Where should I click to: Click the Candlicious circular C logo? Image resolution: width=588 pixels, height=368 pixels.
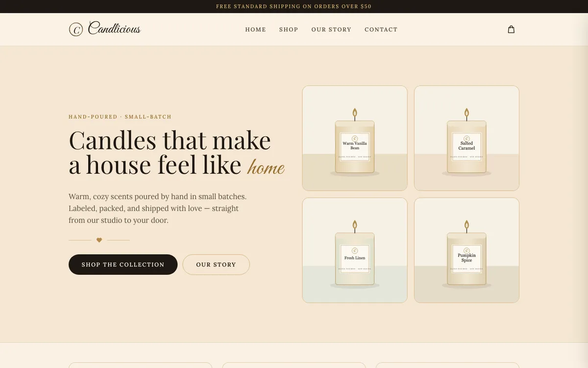pos(76,29)
